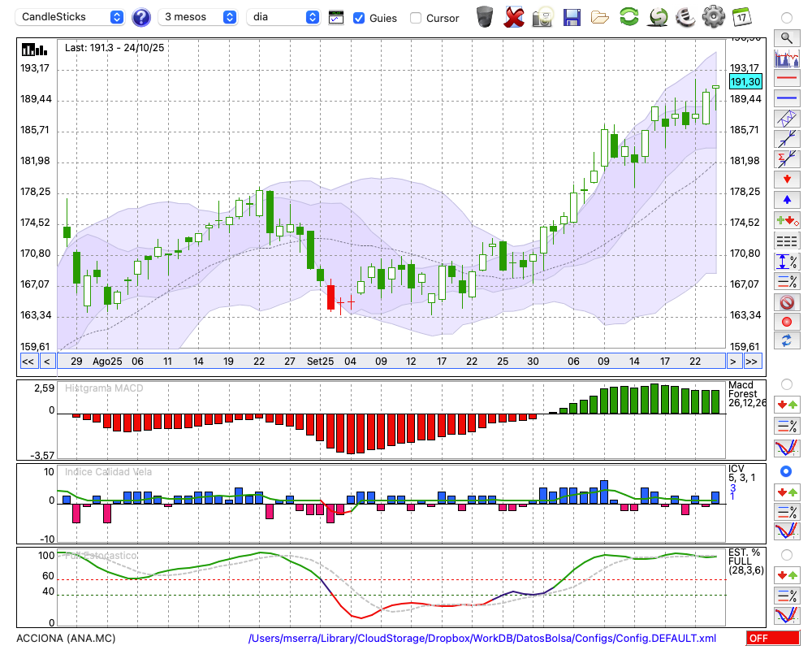Open a file with the folder icon
The width and height of the screenshot is (812, 650).
[600, 18]
